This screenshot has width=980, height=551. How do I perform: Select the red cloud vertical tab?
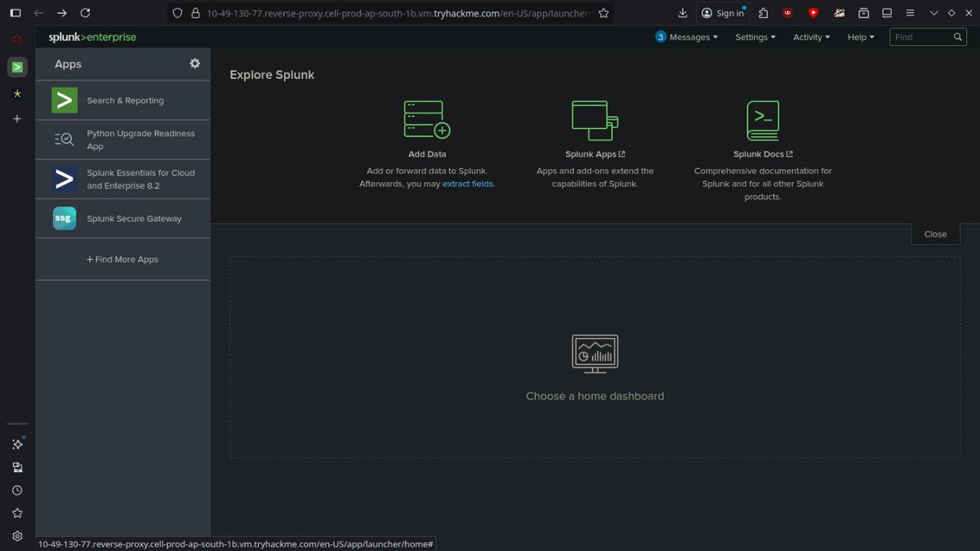point(17,39)
